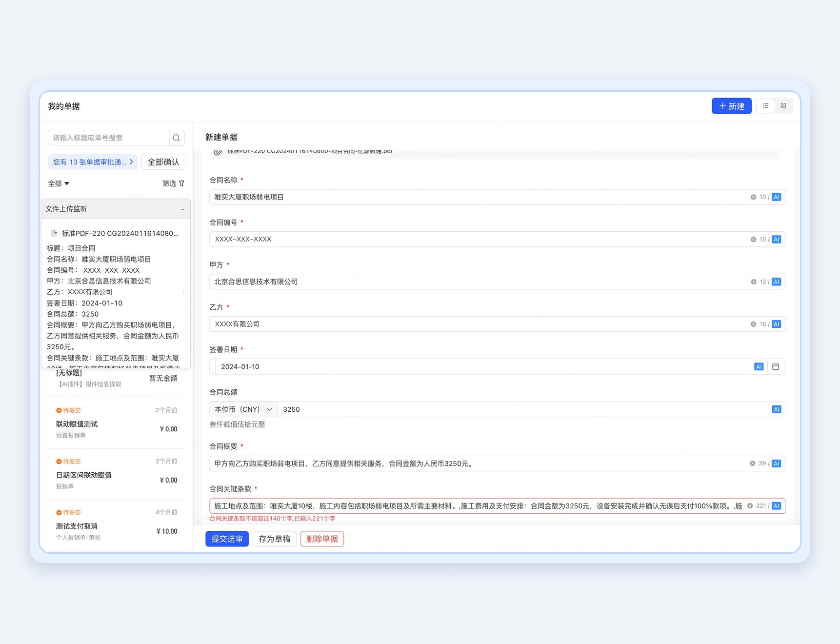Clear the 合同编号 field with its clear icon
This screenshot has width=840, height=644.
pyautogui.click(x=753, y=240)
